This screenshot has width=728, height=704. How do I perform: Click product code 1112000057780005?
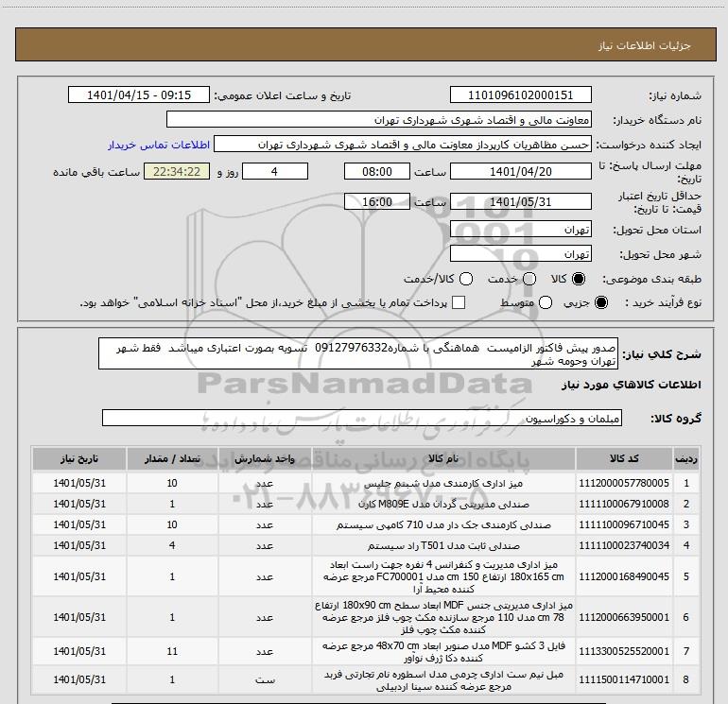[x=624, y=483]
